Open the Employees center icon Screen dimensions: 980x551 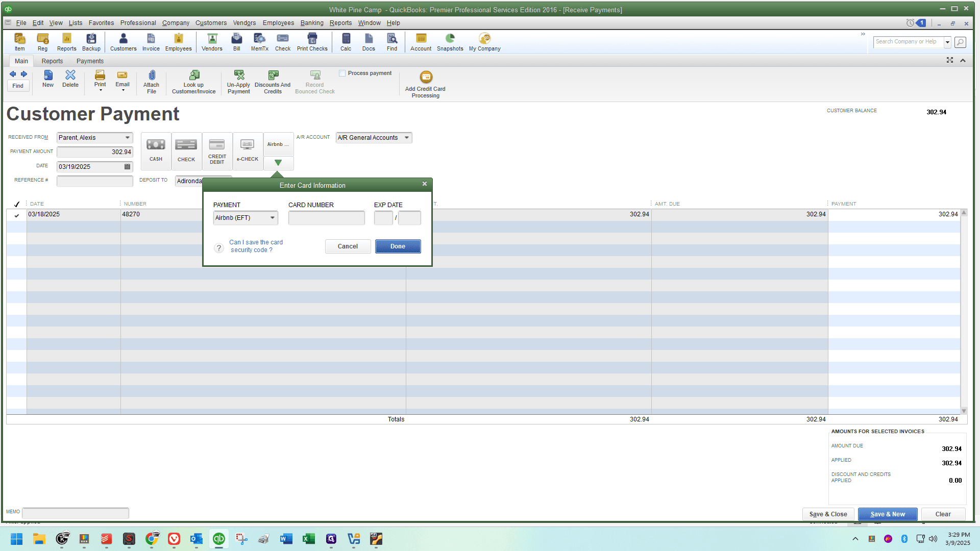click(x=178, y=42)
